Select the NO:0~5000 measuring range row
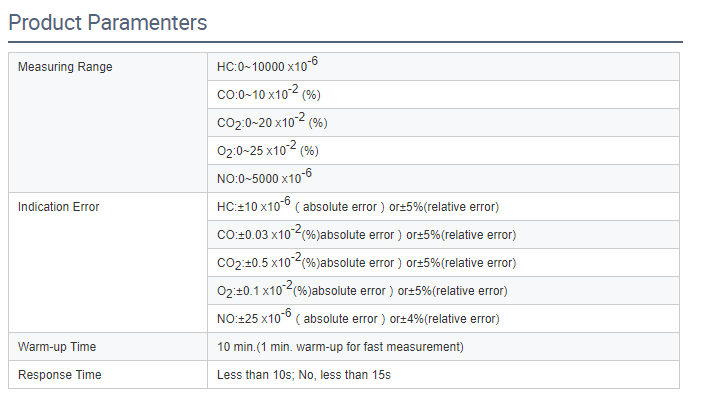Image resolution: width=722 pixels, height=400 pixels. pos(443,179)
